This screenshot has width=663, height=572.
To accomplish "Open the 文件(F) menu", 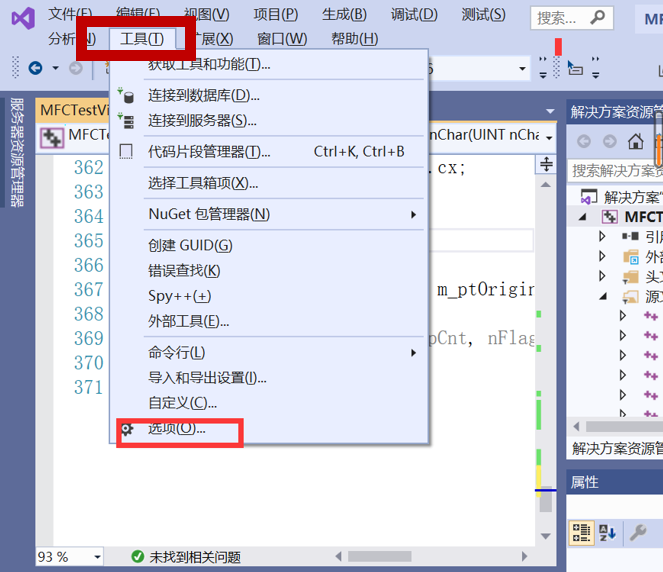I will (x=70, y=14).
